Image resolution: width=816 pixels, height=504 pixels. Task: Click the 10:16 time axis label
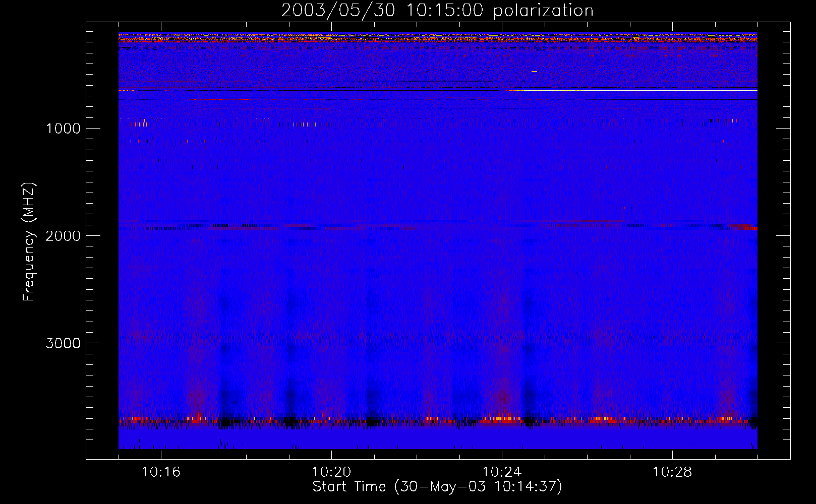(x=161, y=472)
